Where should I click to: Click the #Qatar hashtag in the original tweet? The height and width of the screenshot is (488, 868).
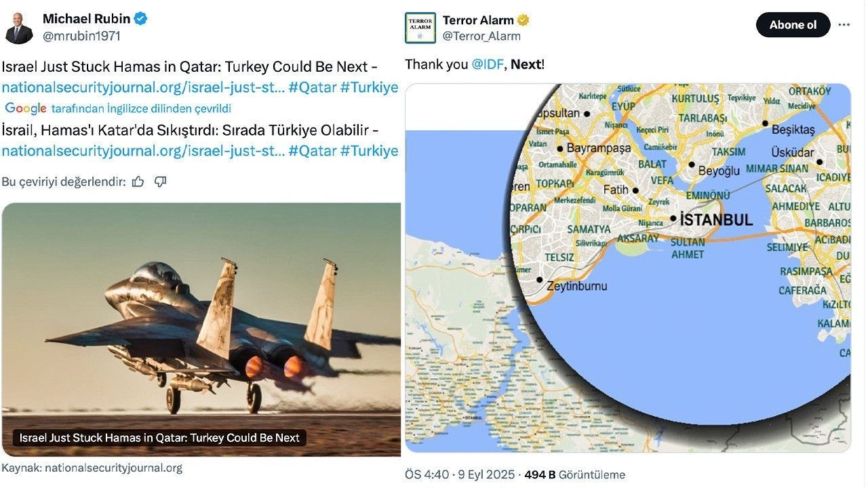(312, 87)
